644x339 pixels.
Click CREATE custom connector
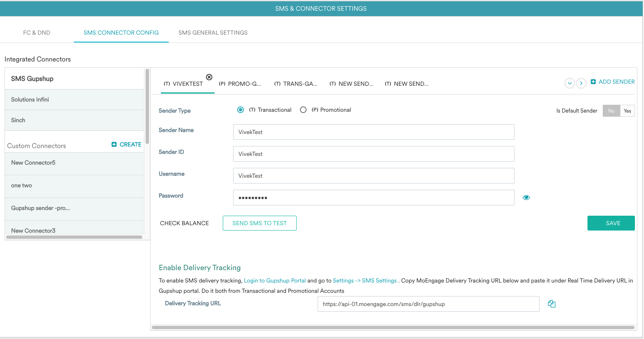pyautogui.click(x=130, y=144)
